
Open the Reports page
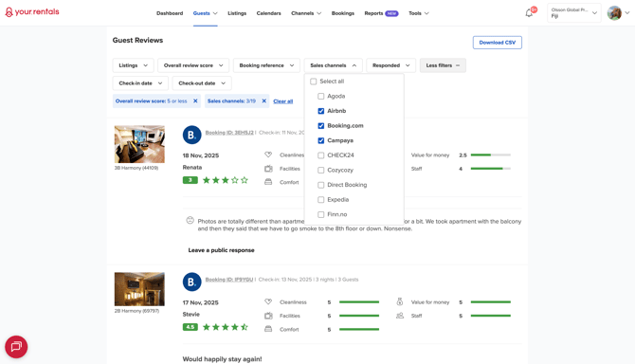click(x=381, y=13)
